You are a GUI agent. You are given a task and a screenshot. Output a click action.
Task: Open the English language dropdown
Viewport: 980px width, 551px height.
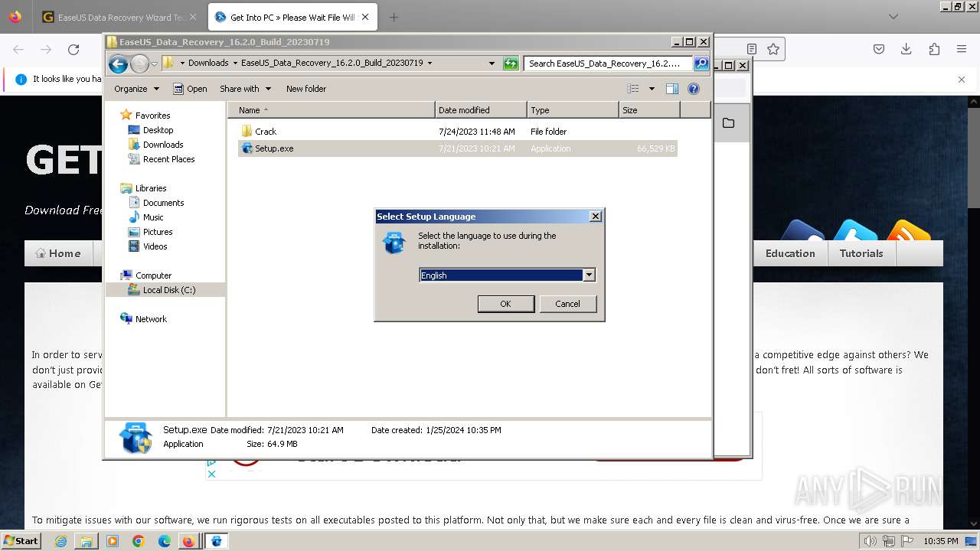pyautogui.click(x=589, y=275)
